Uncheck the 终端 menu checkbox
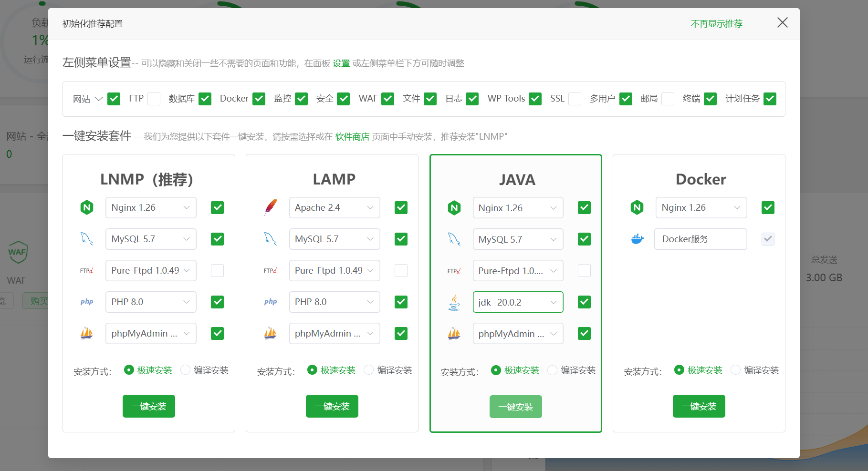The height and width of the screenshot is (471, 868). (711, 99)
